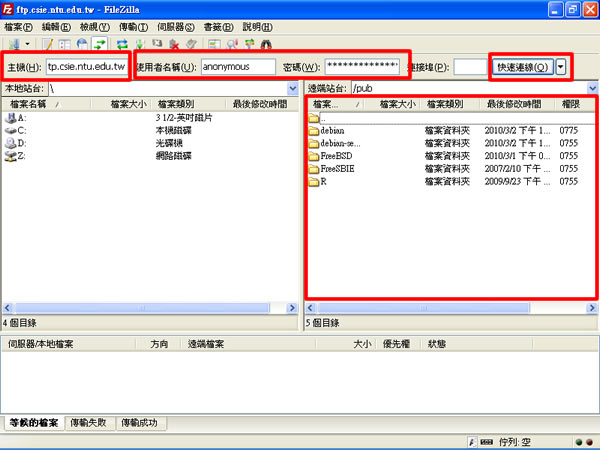Open the Site Manager icon
This screenshot has height=450, width=600.
click(x=14, y=44)
